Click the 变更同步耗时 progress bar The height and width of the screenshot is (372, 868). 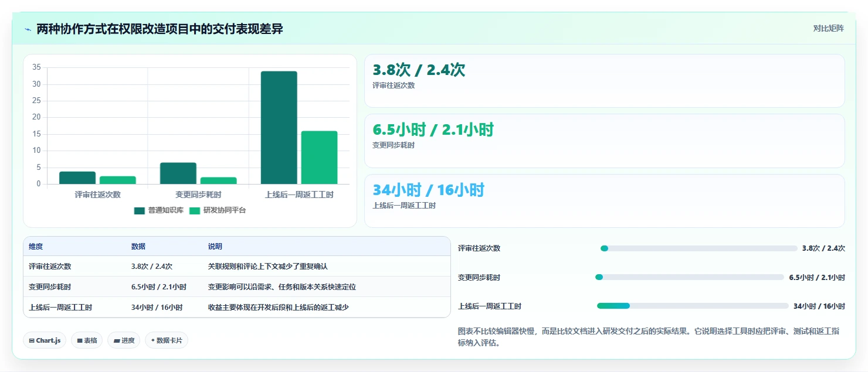pos(690,277)
